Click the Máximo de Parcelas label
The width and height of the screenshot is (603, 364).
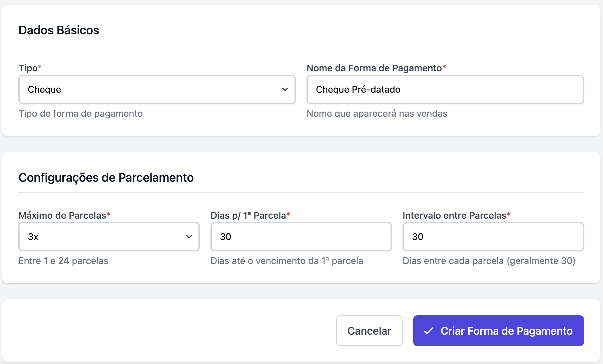[x=62, y=215]
